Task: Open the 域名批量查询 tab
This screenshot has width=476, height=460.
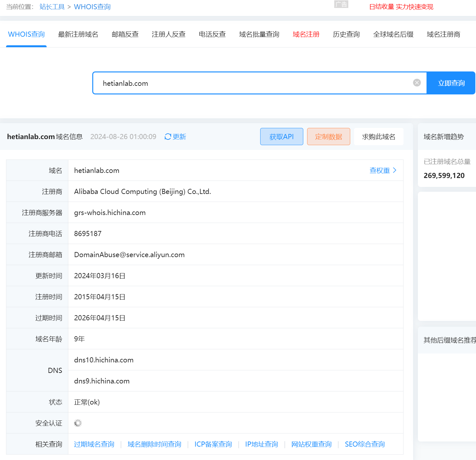Action: (x=259, y=34)
